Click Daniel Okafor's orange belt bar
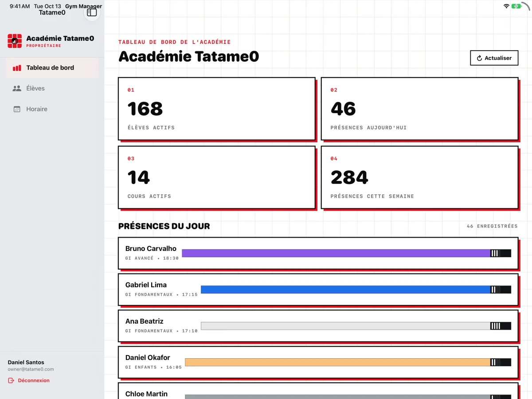 click(348, 362)
